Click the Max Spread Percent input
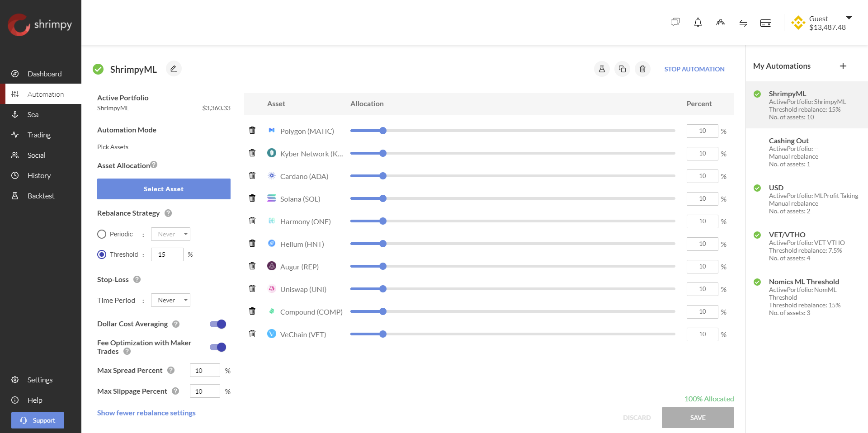 (205, 370)
